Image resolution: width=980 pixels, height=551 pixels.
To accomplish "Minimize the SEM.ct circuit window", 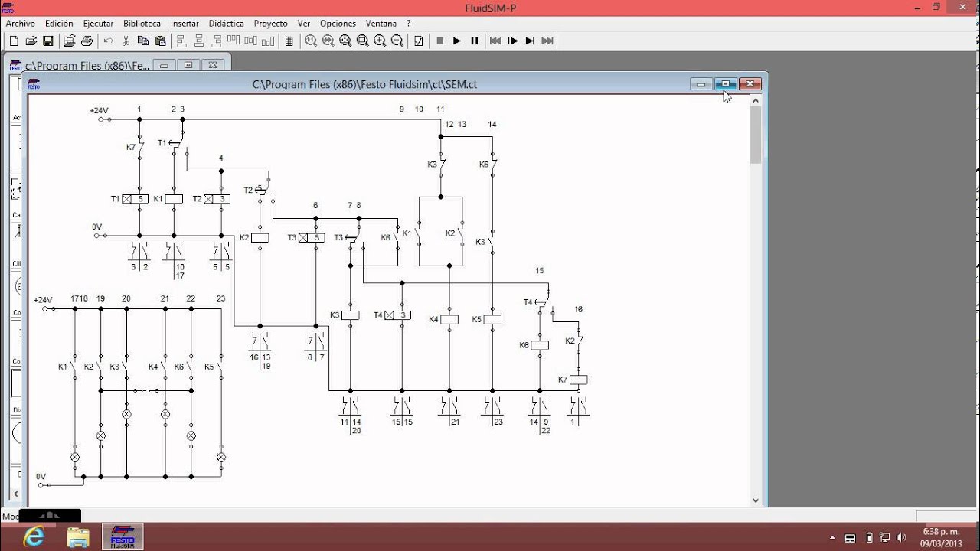I will [x=701, y=84].
